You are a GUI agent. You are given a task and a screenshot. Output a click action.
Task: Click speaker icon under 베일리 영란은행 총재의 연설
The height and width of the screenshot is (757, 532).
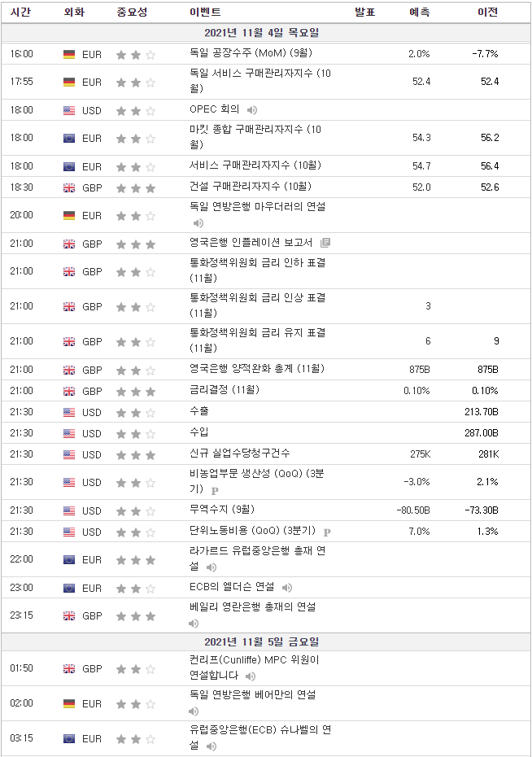coord(194,623)
